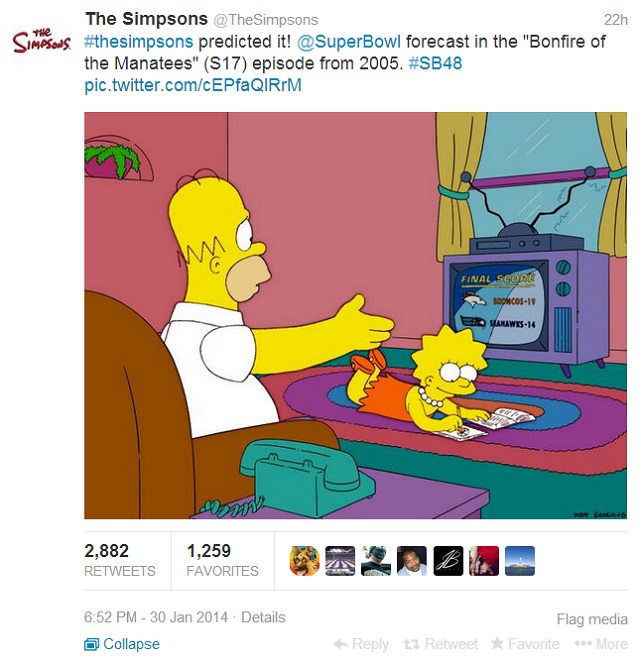
Task: Click the lighthouse sky retweeter avatar
Action: 520,561
